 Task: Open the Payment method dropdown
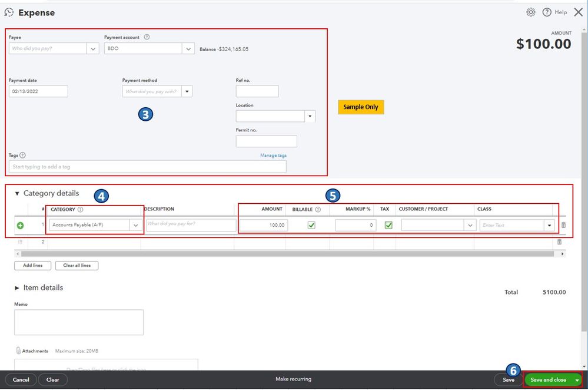coord(187,91)
